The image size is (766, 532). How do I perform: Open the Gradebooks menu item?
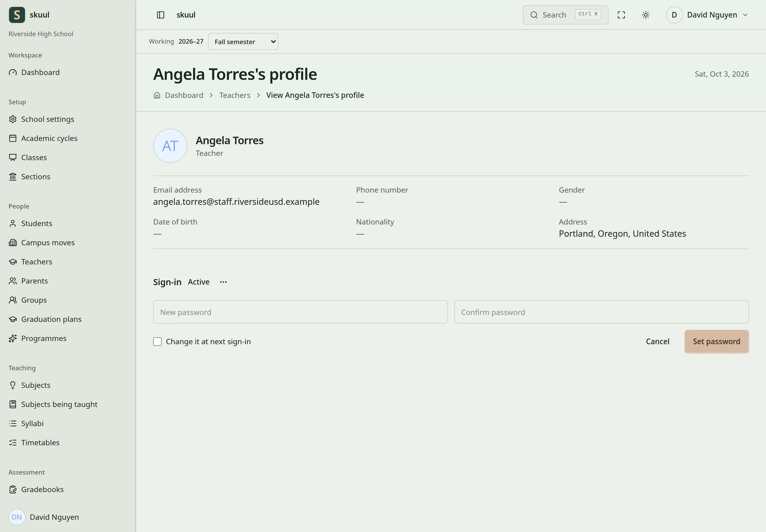[42, 489]
